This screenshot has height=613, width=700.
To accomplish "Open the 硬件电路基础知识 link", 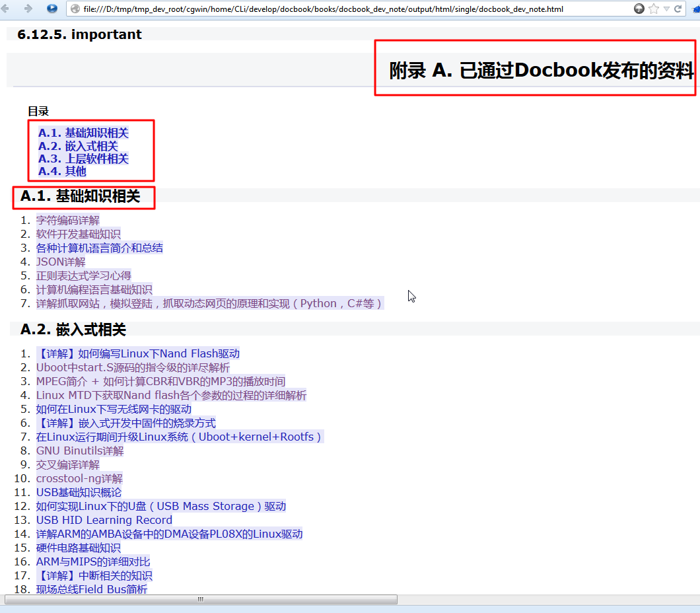I will click(x=79, y=548).
